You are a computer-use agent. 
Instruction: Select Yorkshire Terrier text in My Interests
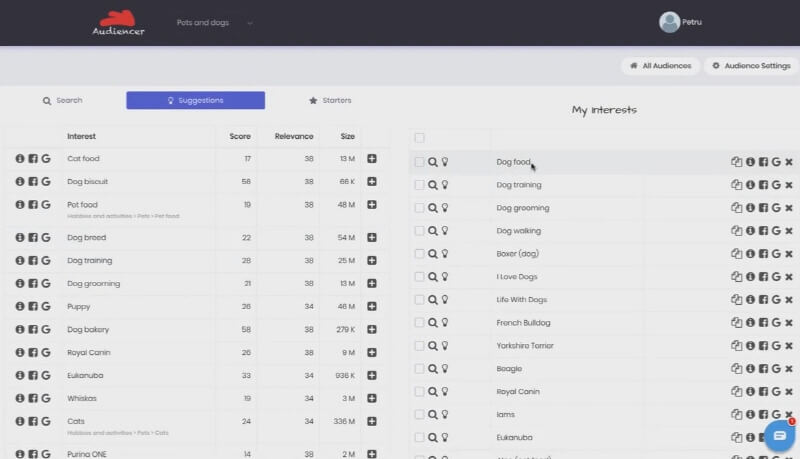(525, 346)
